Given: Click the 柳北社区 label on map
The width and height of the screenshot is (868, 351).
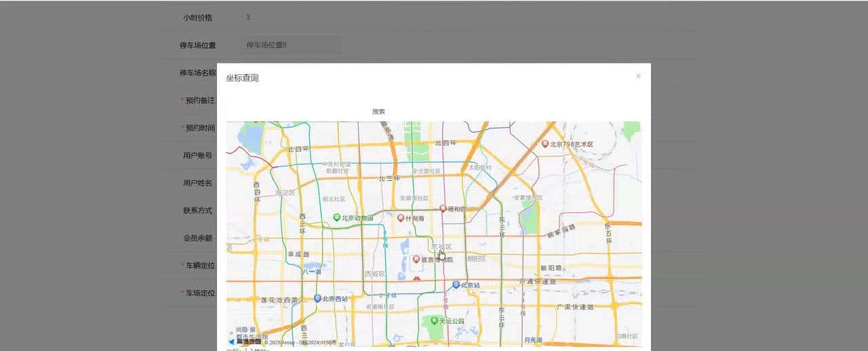Looking at the screenshot, I should [334, 199].
